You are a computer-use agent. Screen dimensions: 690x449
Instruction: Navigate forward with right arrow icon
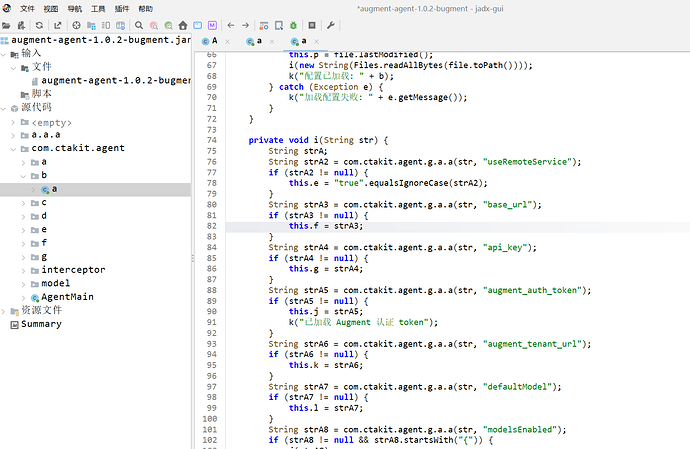pyautogui.click(x=247, y=24)
